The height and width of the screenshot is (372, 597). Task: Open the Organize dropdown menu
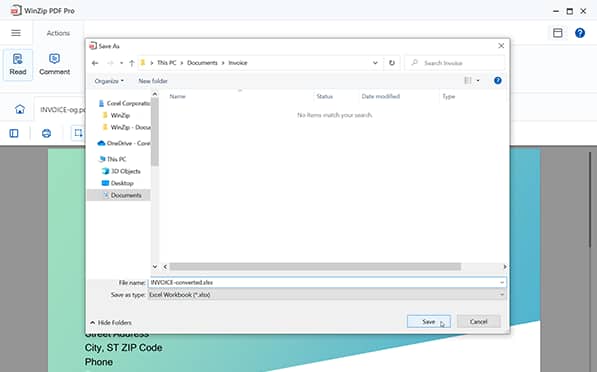click(109, 81)
